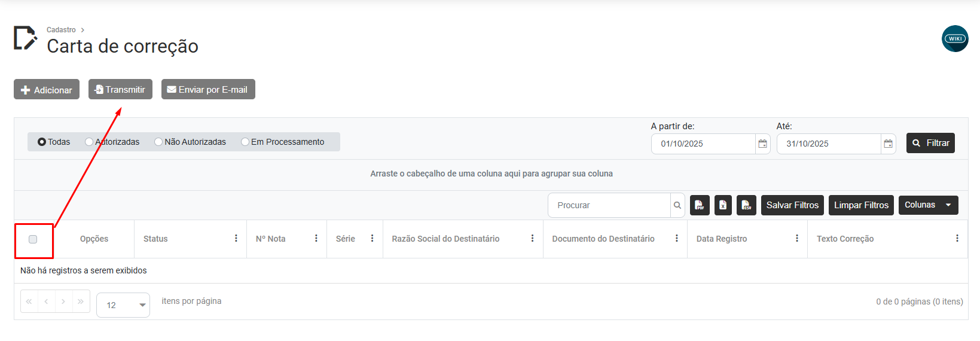Open the Status column options menu
Image resolution: width=980 pixels, height=341 pixels.
(x=236, y=239)
